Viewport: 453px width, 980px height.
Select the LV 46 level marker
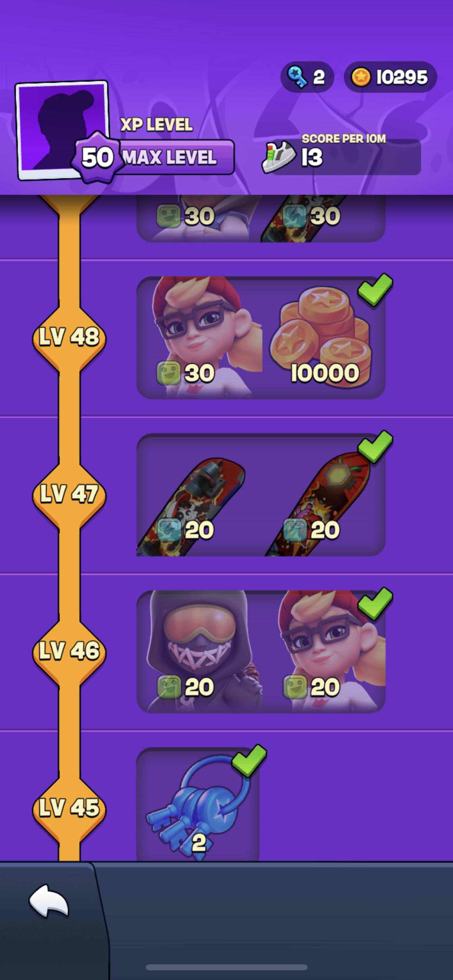pos(69,651)
